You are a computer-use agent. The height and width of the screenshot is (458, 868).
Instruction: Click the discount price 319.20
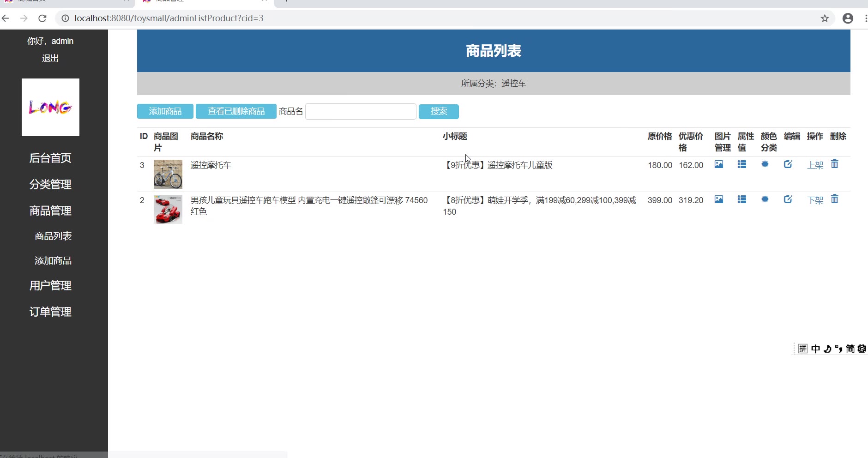tap(691, 200)
